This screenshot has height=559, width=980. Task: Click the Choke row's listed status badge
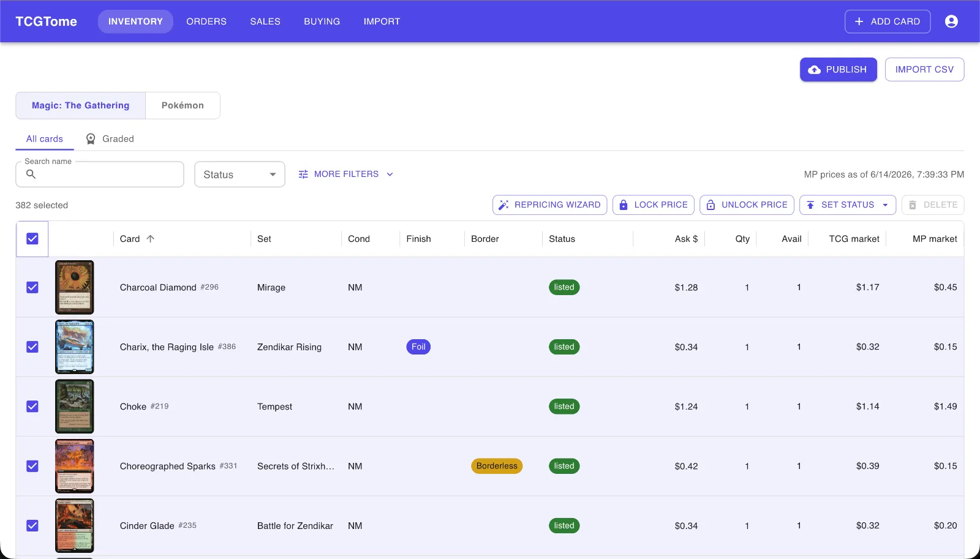pos(564,407)
